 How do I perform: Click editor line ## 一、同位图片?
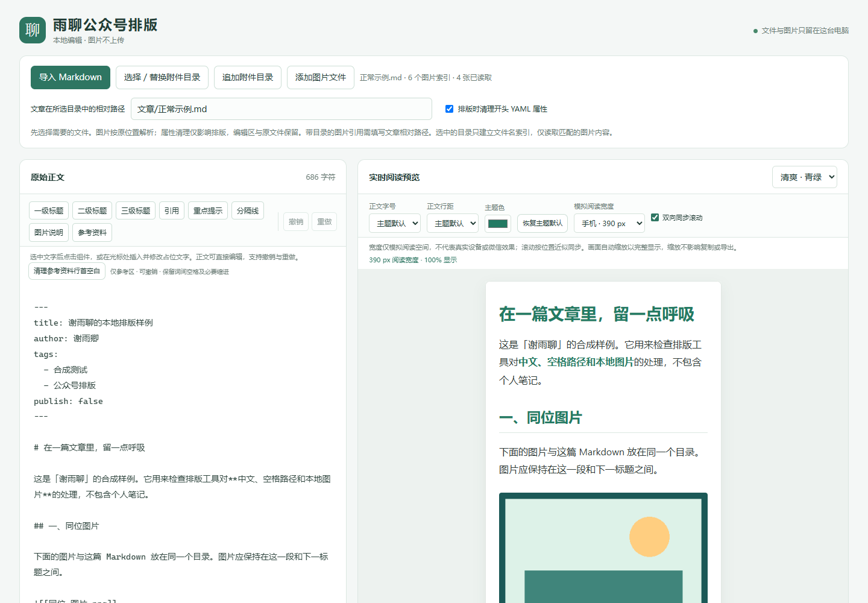point(66,526)
